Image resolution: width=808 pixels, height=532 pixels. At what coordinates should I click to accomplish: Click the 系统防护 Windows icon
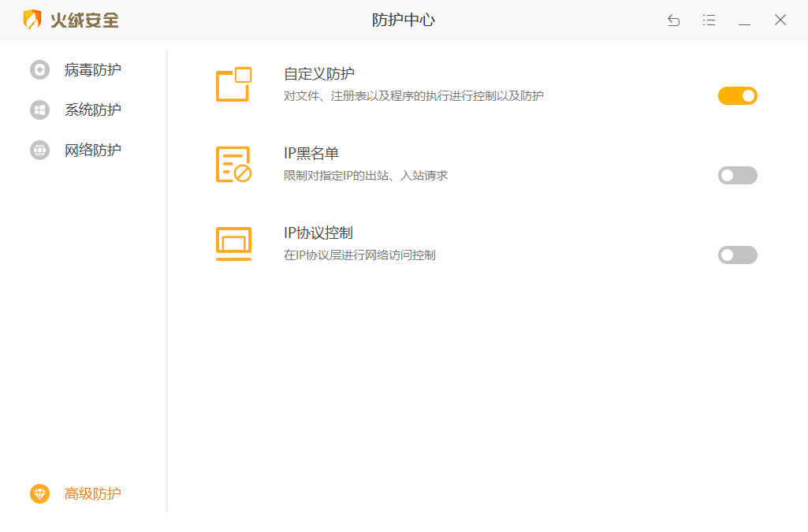click(x=39, y=110)
